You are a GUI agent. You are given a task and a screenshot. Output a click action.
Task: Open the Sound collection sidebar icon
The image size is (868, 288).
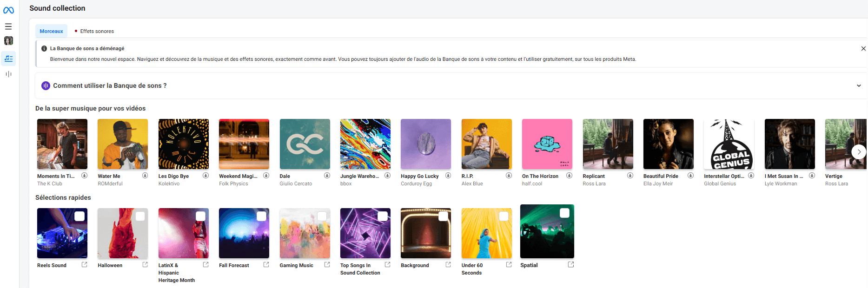8,59
